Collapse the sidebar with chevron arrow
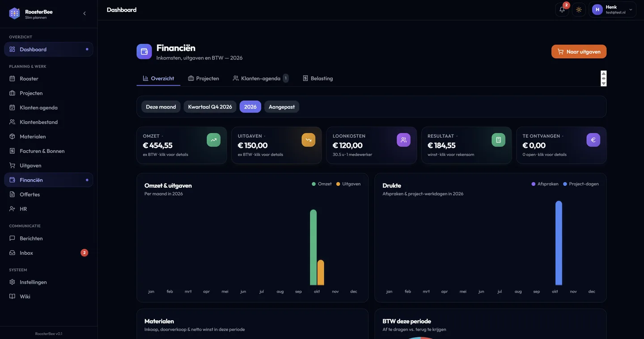Image resolution: width=644 pixels, height=339 pixels. [85, 13]
